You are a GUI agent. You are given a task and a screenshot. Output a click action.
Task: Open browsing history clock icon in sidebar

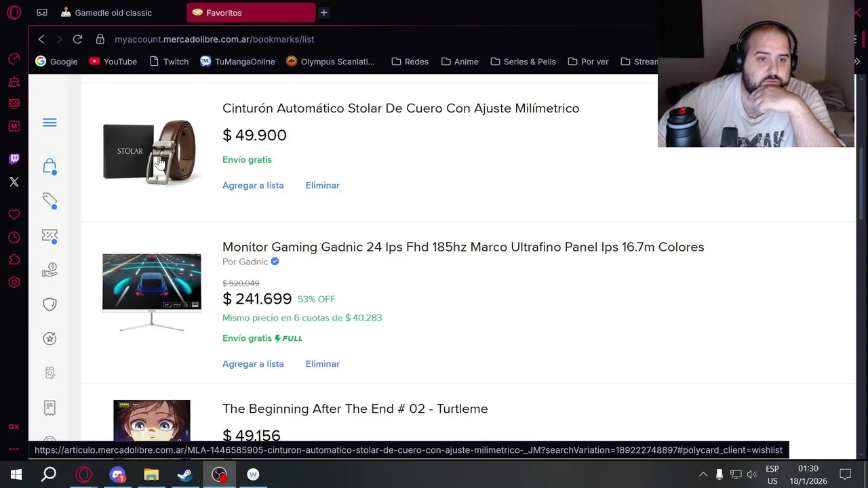pos(14,237)
